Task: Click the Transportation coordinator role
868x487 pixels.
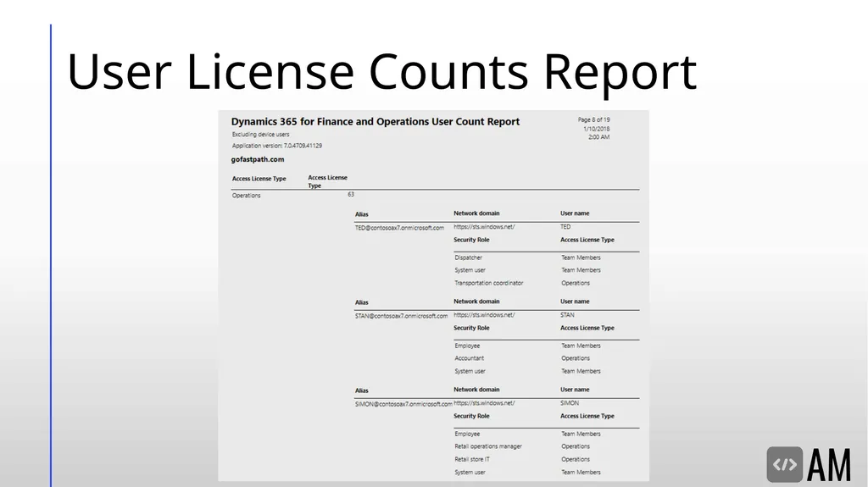Action: tap(488, 284)
